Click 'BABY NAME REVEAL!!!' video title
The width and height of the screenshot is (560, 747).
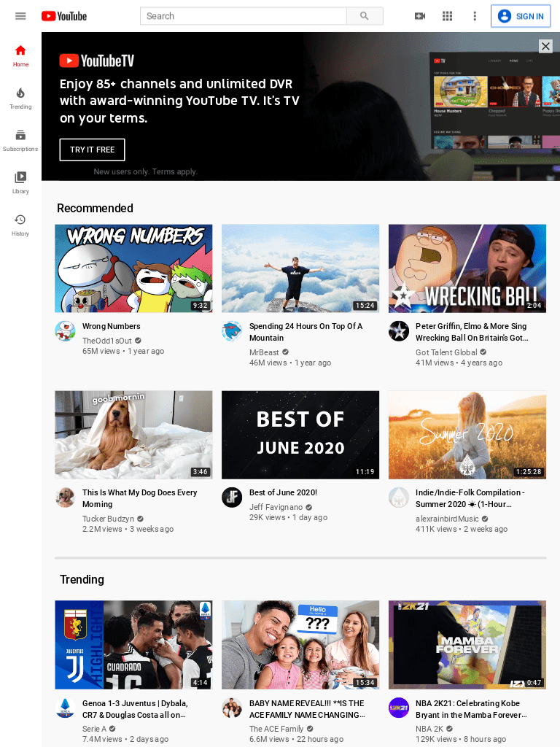(307, 709)
